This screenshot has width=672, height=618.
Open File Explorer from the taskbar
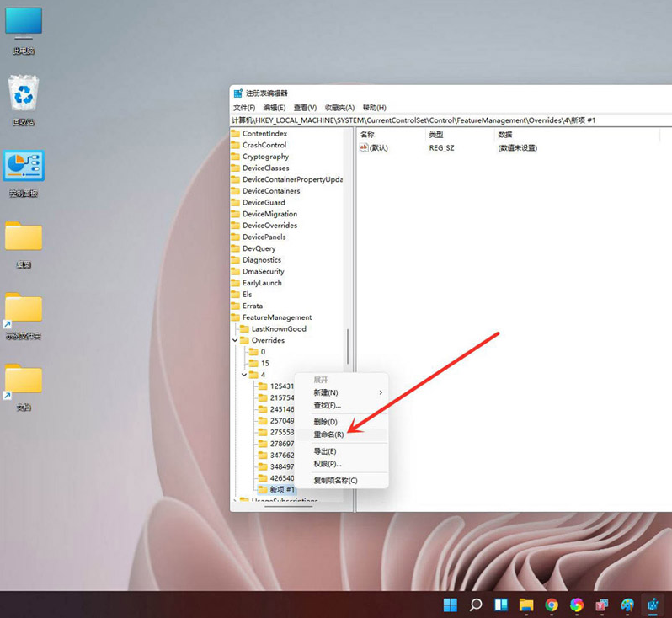tap(526, 605)
